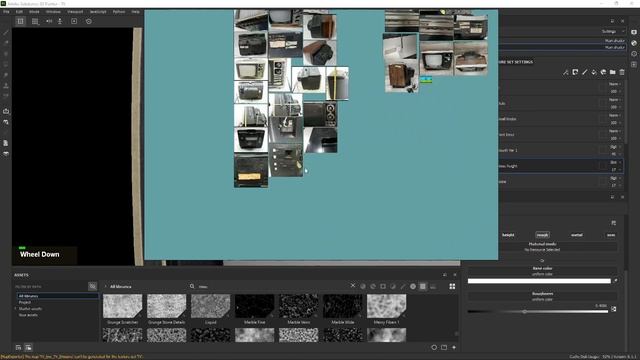This screenshot has width=640, height=360.
Task: Click the document-shaped icon in left toolbar
Action: (6, 143)
